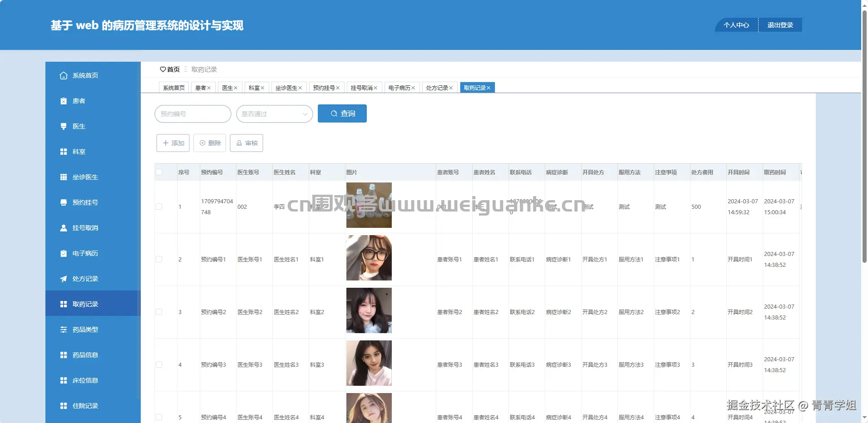
Task: Check the box for row 预约编号3
Action: 159,364
